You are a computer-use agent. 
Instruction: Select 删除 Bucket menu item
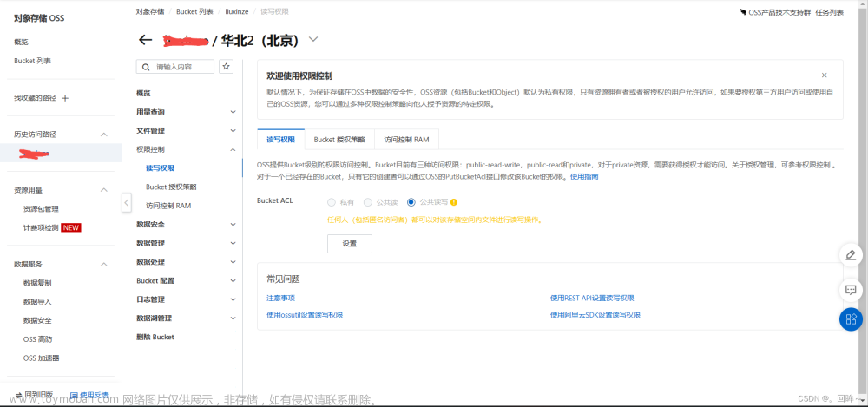[155, 337]
